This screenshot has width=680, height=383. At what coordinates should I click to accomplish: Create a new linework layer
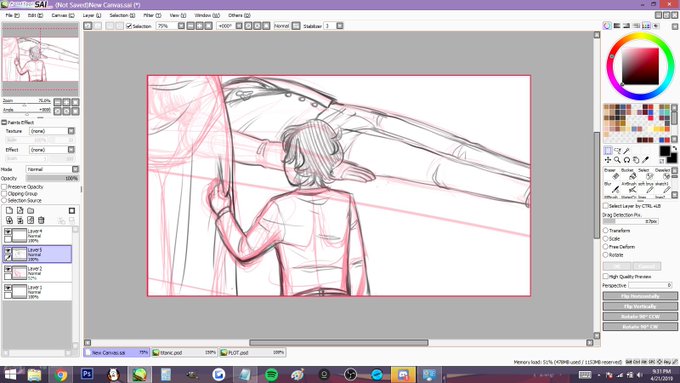pyautogui.click(x=20, y=210)
